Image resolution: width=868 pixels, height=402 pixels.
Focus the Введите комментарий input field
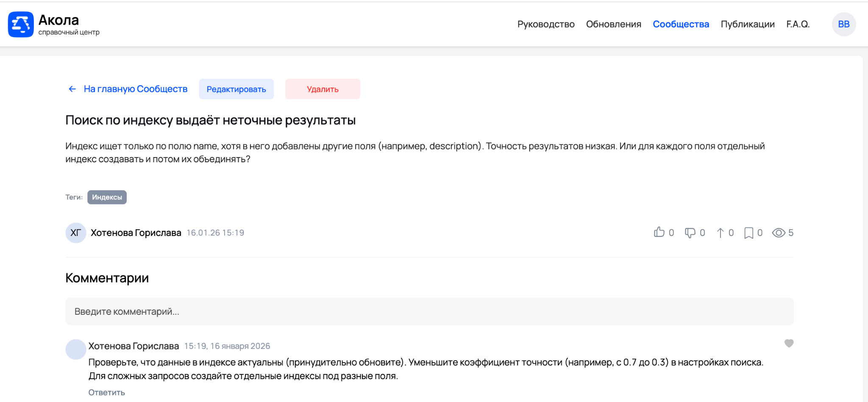coord(429,311)
